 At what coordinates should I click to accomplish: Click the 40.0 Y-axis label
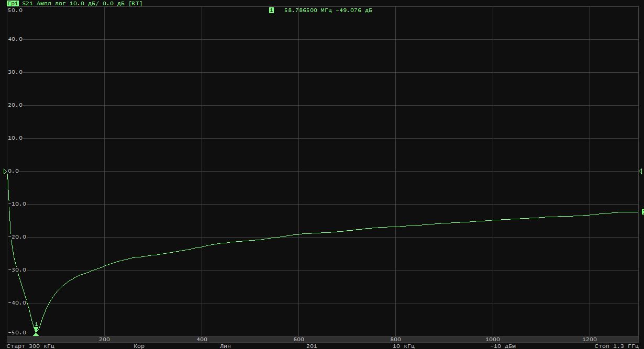tap(15, 39)
